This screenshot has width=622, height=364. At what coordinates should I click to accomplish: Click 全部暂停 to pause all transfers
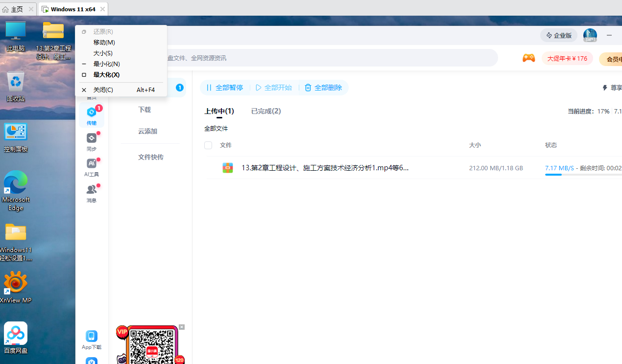tap(225, 88)
